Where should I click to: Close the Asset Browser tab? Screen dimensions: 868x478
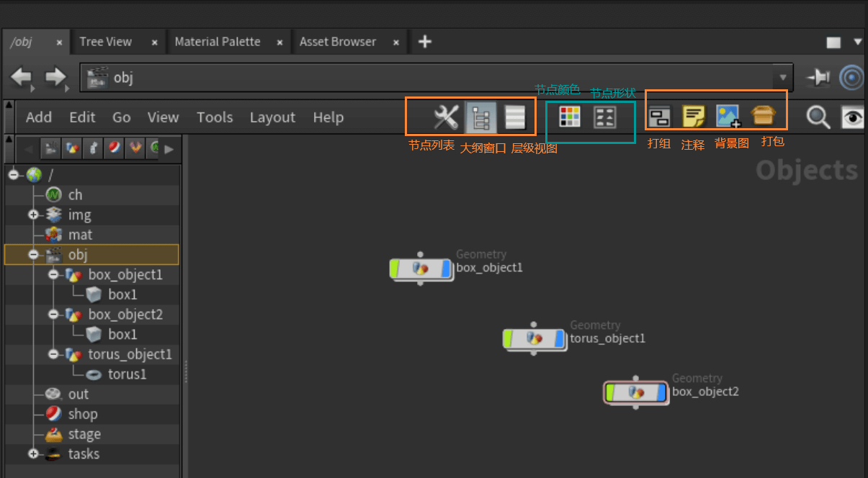coord(396,42)
